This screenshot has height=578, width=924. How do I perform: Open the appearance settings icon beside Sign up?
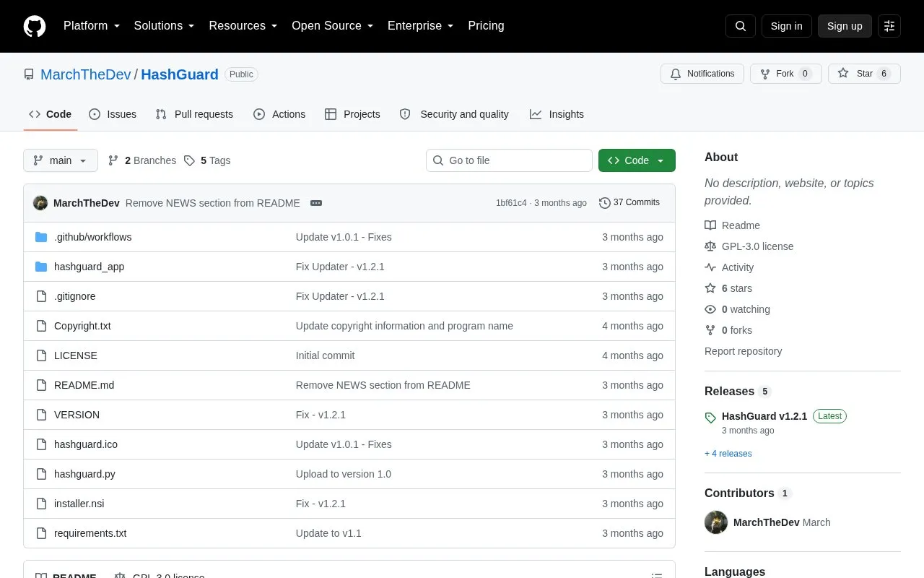(x=889, y=26)
